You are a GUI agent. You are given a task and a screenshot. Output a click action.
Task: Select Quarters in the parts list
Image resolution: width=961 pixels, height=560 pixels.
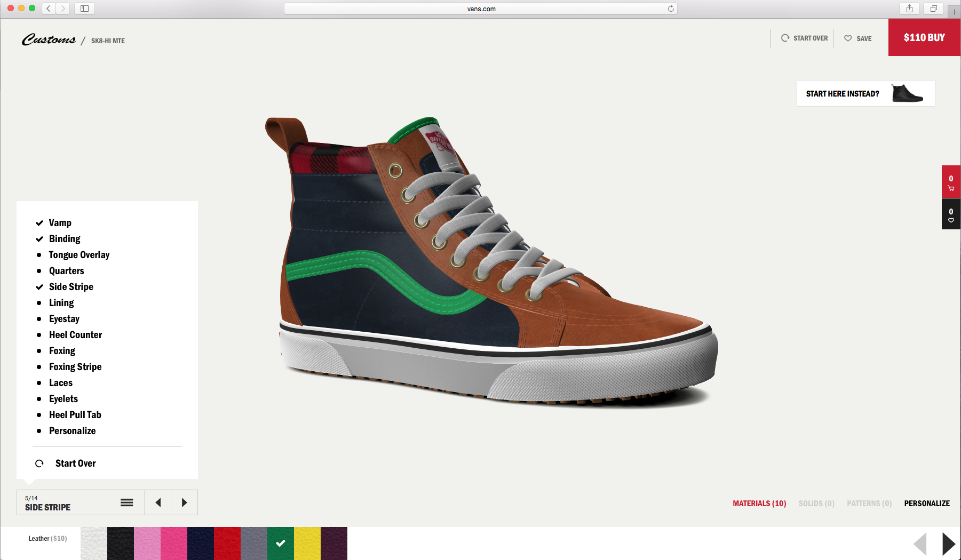point(66,271)
